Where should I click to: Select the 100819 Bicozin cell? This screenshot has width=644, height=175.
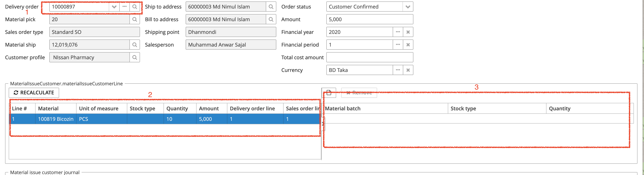56,119
